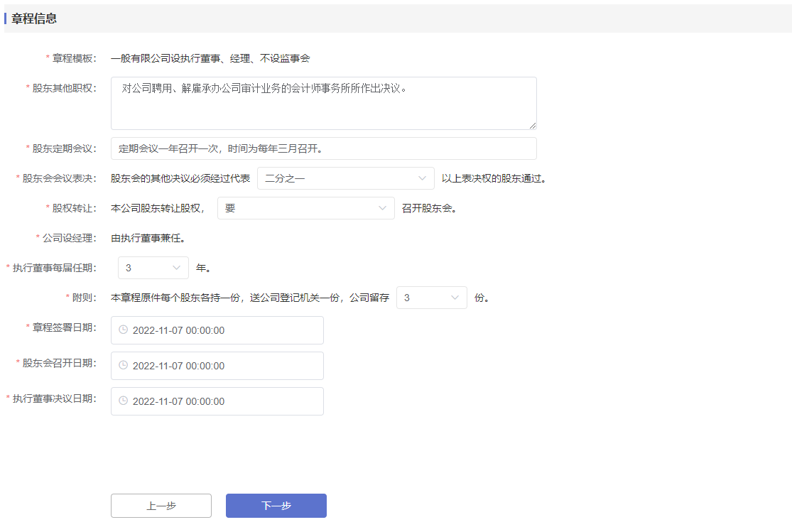Click chevron arrow of 二分之一 dropdown

pyautogui.click(x=422, y=178)
